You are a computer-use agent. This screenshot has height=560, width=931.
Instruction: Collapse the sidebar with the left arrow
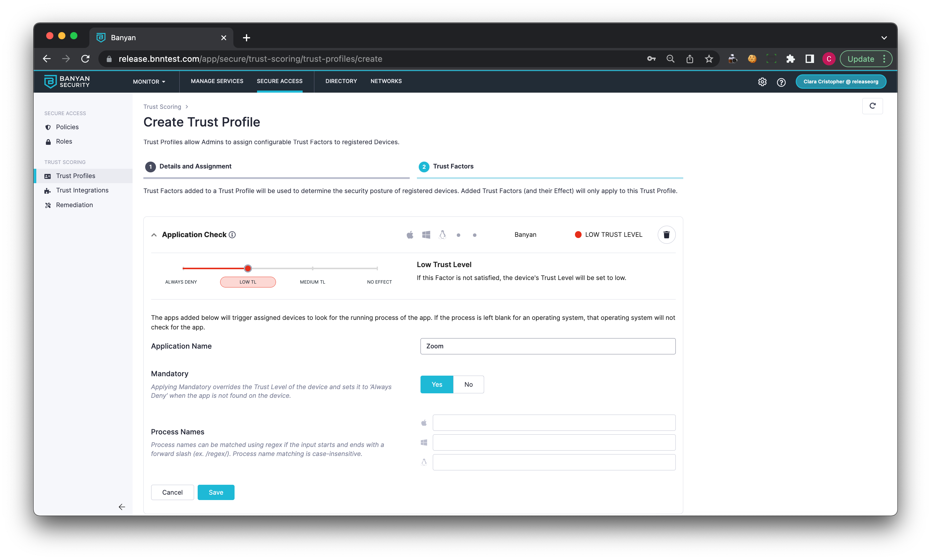[121, 507]
